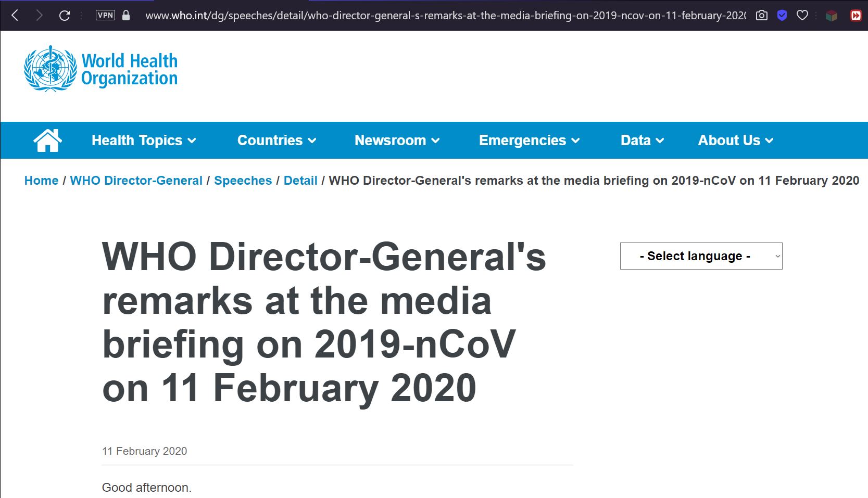View site security via the padlock icon

tap(126, 15)
